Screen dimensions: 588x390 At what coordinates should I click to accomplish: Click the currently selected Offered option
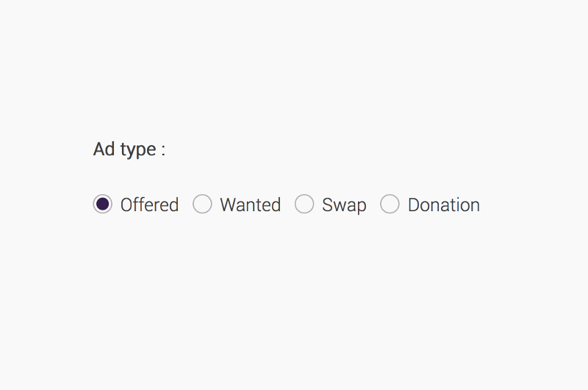[x=103, y=204]
